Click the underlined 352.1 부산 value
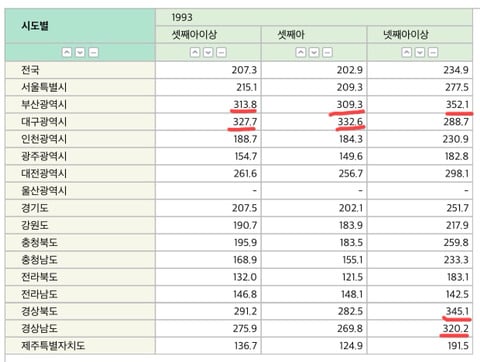The image size is (480, 362). point(457,105)
